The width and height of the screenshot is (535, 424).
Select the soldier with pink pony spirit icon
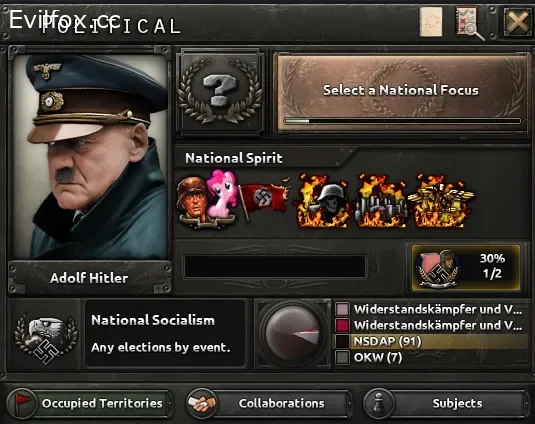coord(207,199)
